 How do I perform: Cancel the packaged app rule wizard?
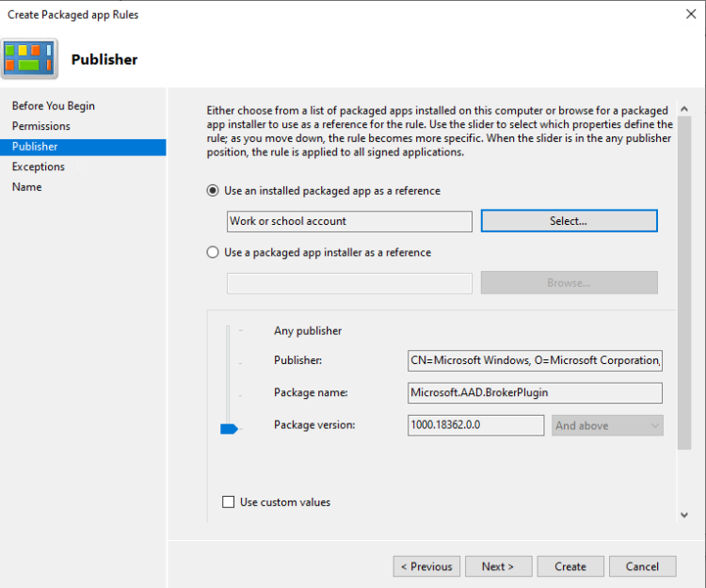coord(642,566)
